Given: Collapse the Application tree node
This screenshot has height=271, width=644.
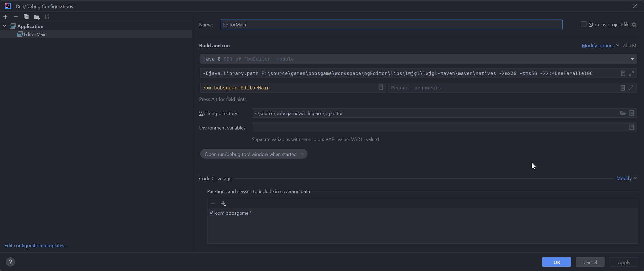Looking at the screenshot, I should click(x=5, y=26).
